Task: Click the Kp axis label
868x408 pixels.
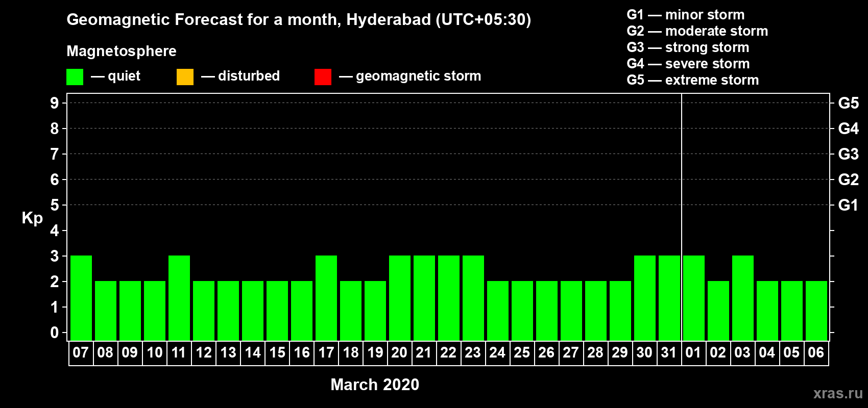Action: click(x=32, y=218)
